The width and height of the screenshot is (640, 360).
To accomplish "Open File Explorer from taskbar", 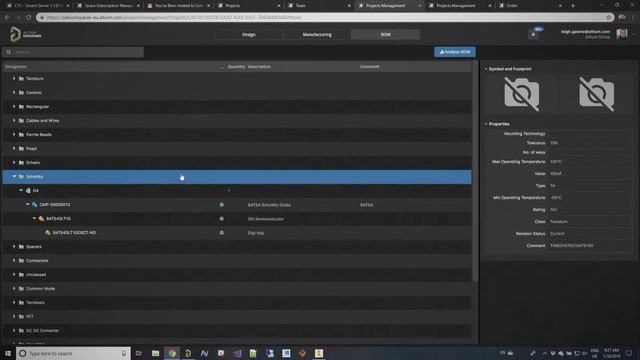I will point(155,353).
